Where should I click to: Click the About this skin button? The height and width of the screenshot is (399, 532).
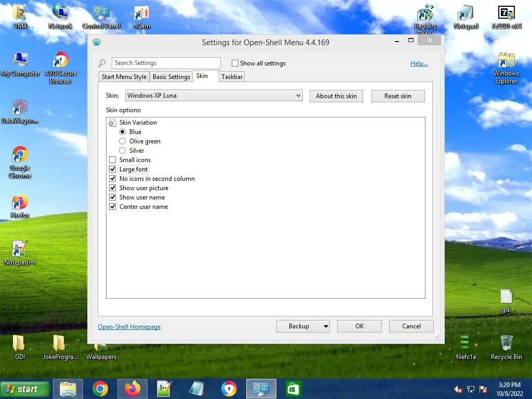pyautogui.click(x=336, y=96)
